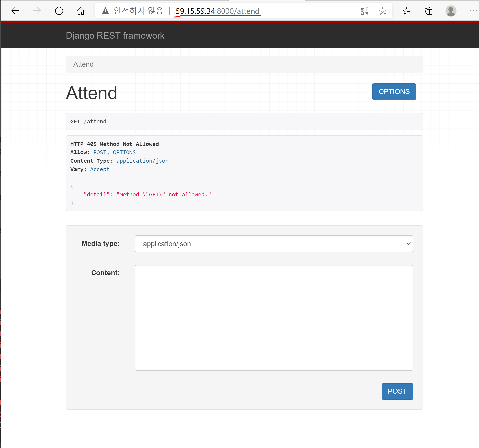Screen dimensions: 479x448
Task: Open the Collections icon
Action: tap(428, 11)
